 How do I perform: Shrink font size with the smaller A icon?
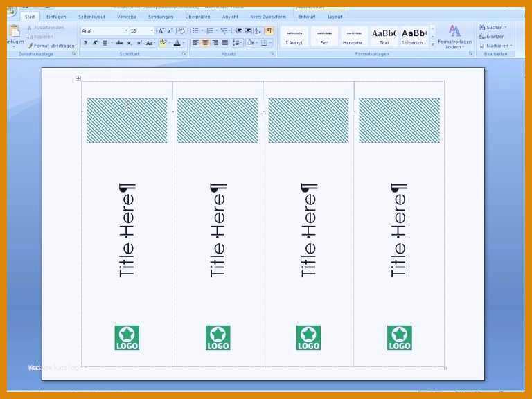point(170,31)
